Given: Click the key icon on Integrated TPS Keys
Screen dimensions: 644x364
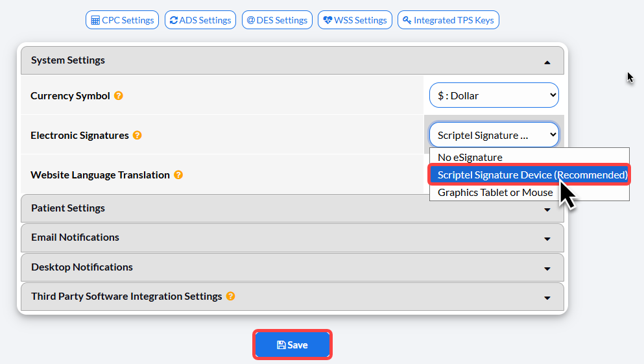Looking at the screenshot, I should pyautogui.click(x=407, y=20).
